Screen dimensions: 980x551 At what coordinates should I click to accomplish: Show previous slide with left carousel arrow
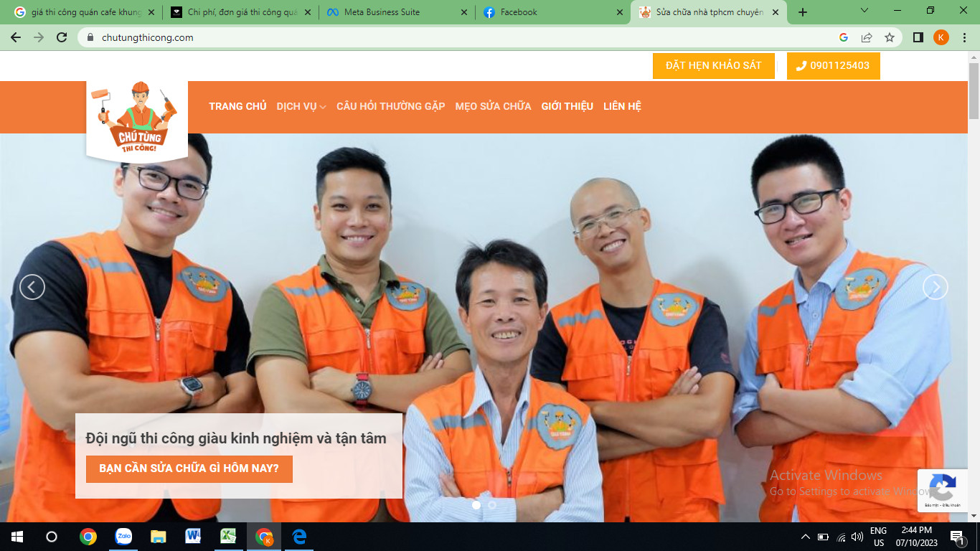pos(32,287)
